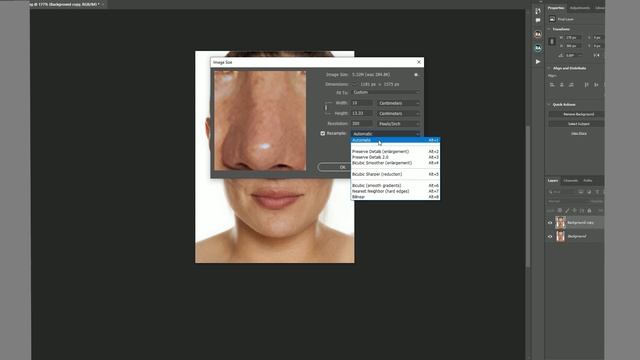Click the Height value field in dialog

pos(362,113)
